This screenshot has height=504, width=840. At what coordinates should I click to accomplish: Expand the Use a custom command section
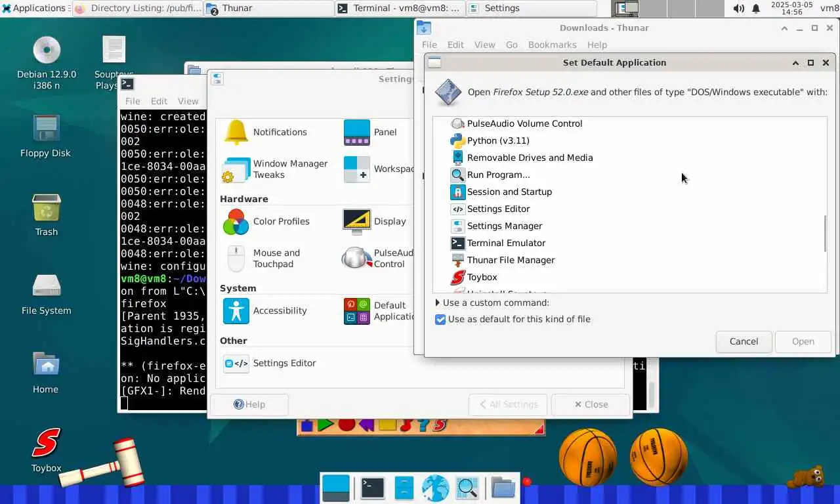point(438,303)
